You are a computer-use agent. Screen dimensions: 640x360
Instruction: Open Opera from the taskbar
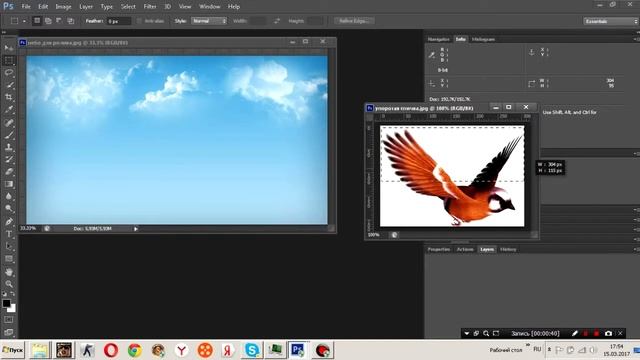pos(111,350)
